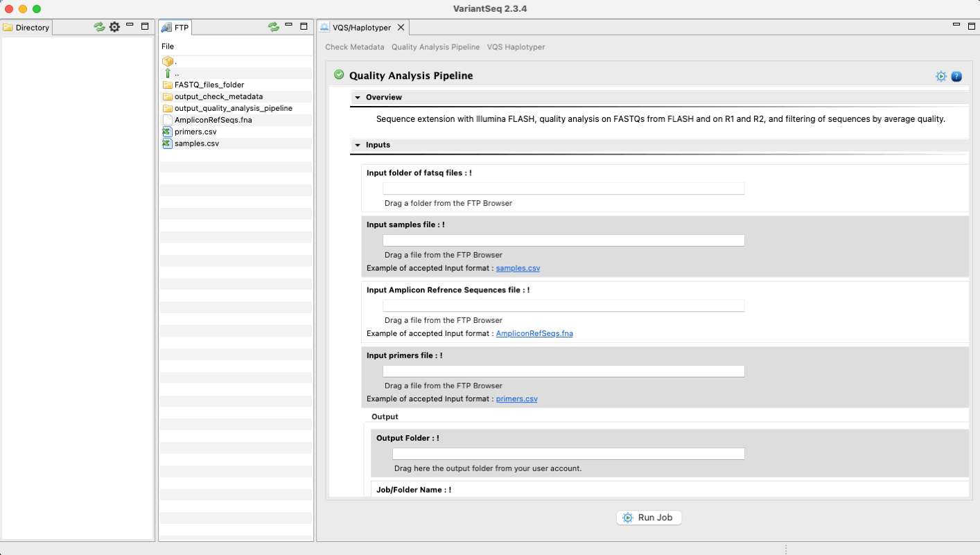Minimize the Directory panel
Image resolution: width=980 pixels, height=555 pixels.
130,25
